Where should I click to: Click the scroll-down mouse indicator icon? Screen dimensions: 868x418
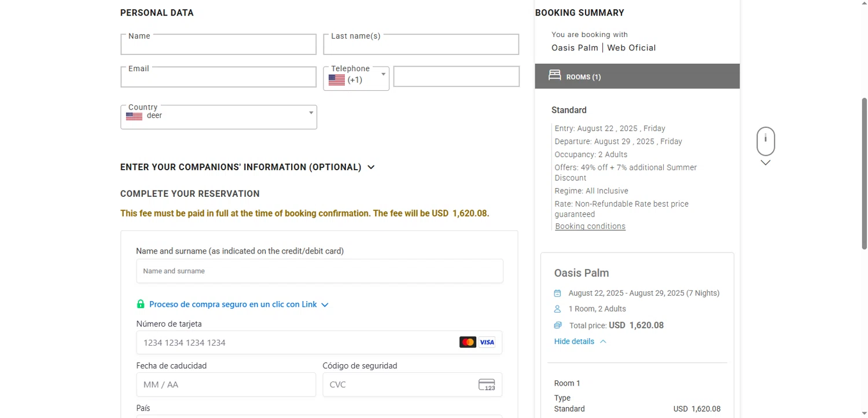click(766, 141)
